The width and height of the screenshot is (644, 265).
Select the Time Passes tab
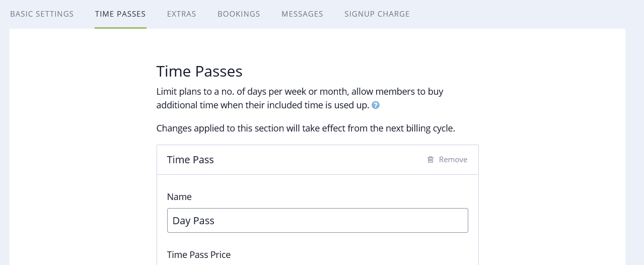pyautogui.click(x=120, y=14)
